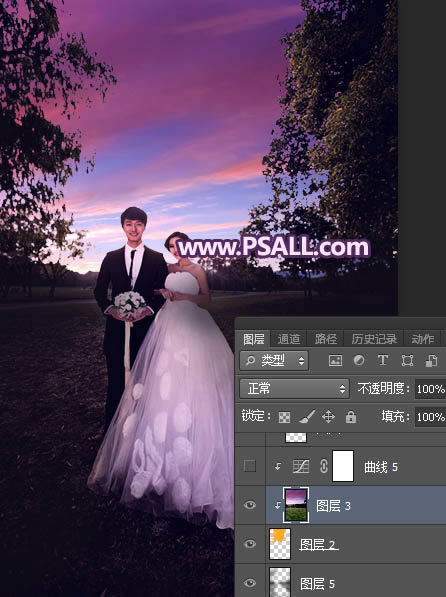Click the 不透明度 value field
Image resolution: width=446 pixels, height=597 pixels.
click(431, 389)
